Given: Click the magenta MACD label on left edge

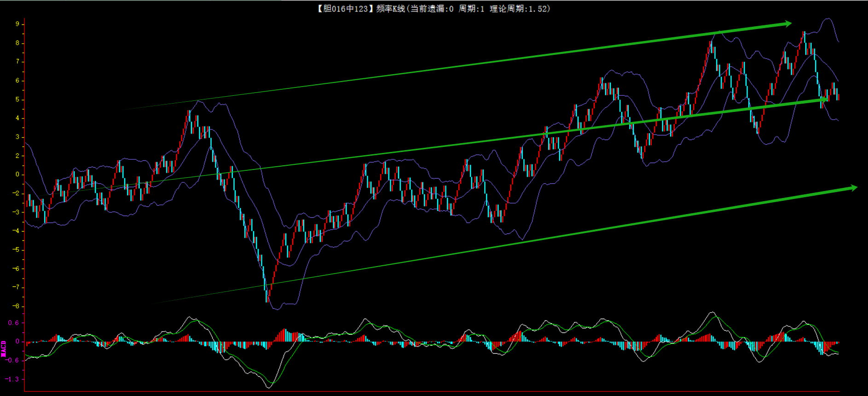Looking at the screenshot, I should click(4, 349).
